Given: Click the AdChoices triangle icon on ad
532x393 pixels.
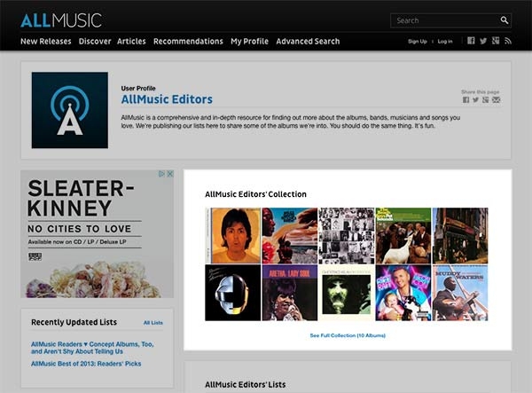Looking at the screenshot, I should (x=162, y=174).
